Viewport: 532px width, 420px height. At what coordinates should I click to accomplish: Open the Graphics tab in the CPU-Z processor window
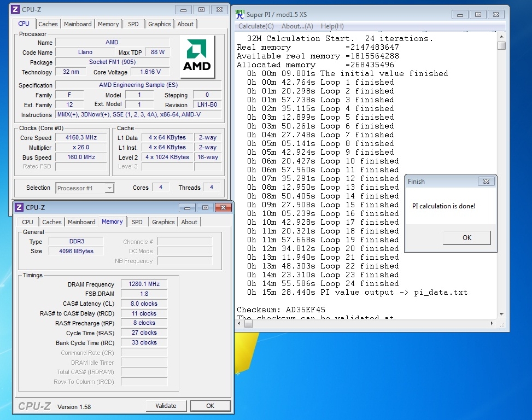click(x=160, y=24)
